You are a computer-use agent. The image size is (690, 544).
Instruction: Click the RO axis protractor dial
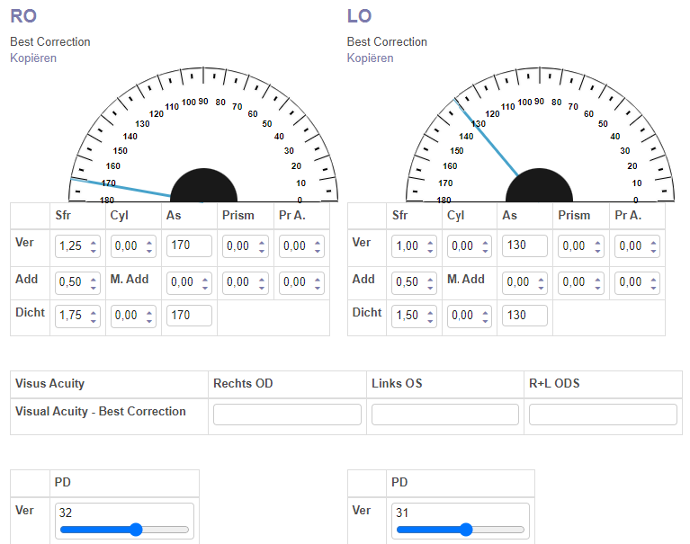[x=203, y=135]
